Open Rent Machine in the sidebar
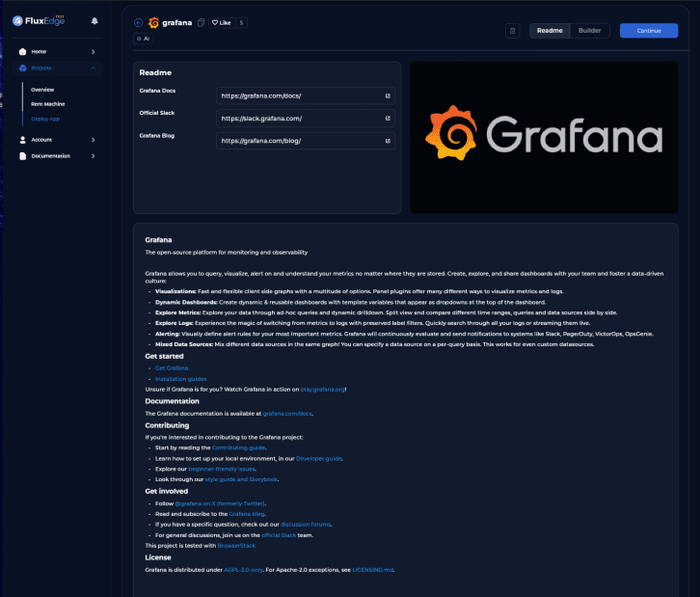 coord(48,104)
